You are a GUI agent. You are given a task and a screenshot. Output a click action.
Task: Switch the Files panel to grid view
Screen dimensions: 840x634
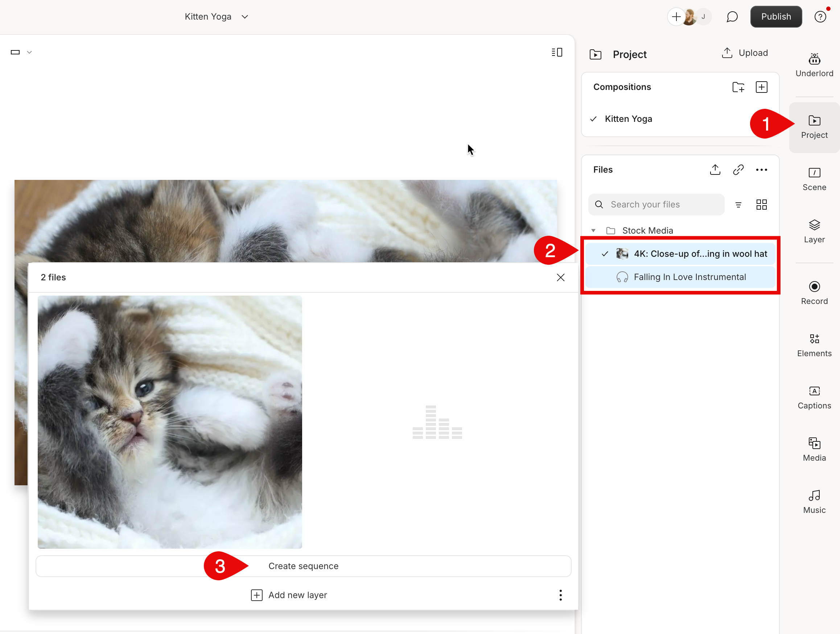tap(762, 204)
